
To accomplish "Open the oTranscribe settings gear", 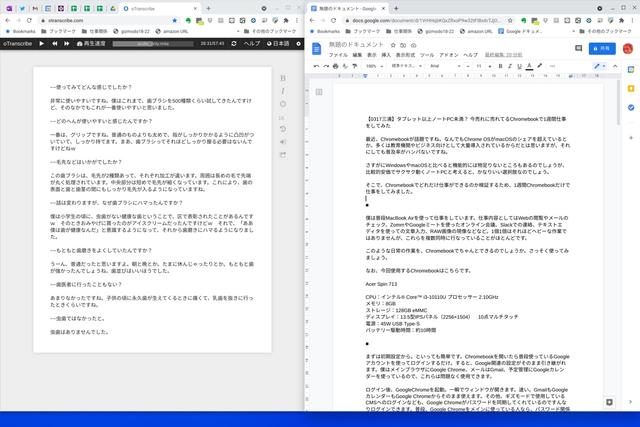I will [298, 44].
